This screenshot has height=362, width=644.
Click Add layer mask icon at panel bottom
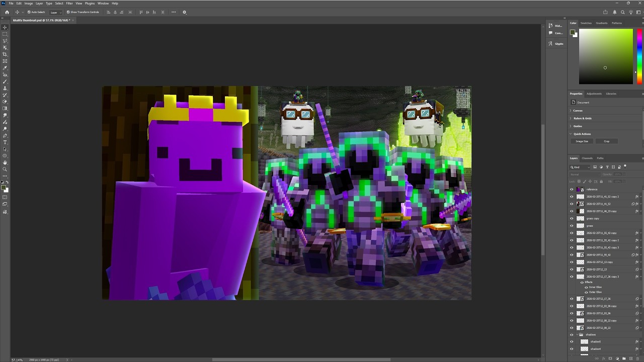pyautogui.click(x=610, y=358)
